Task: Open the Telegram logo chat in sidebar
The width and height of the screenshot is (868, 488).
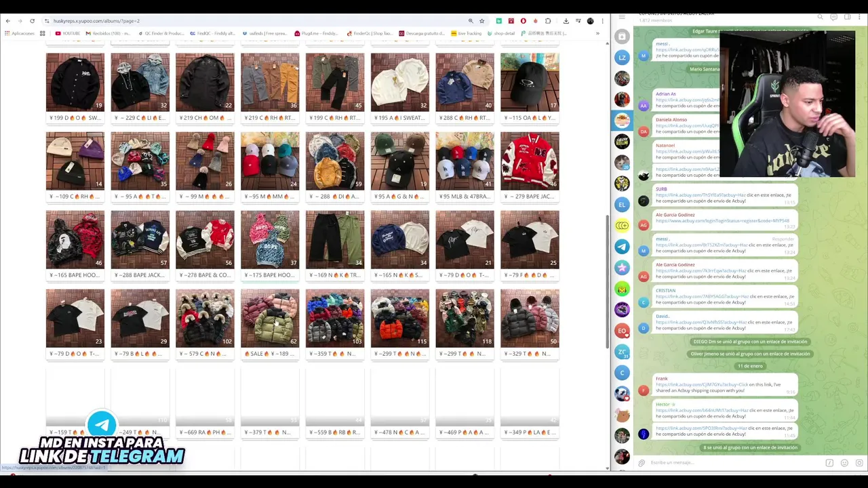Action: pos(622,247)
